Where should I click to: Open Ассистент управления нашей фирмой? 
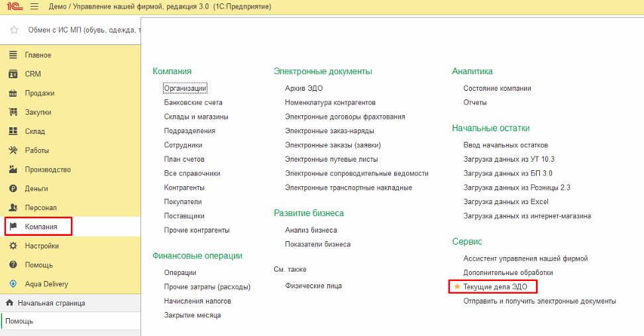tap(525, 258)
